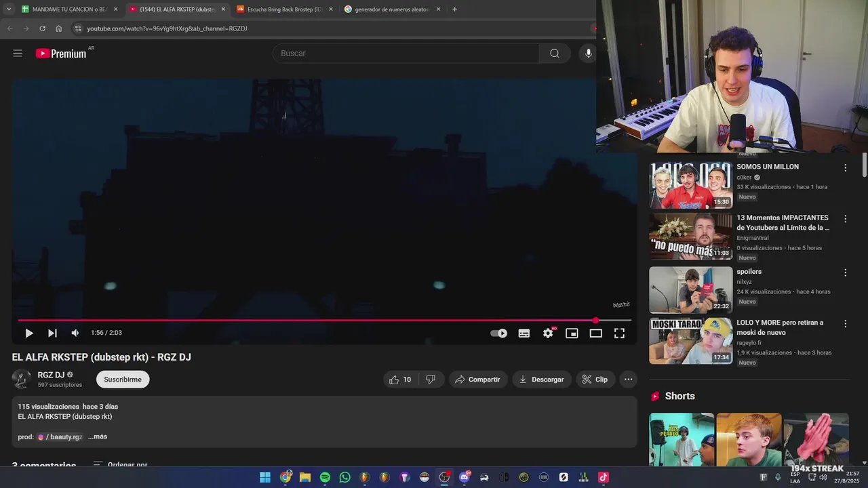Open a new browser tab
Viewport: 868px width, 488px height.
click(x=454, y=9)
